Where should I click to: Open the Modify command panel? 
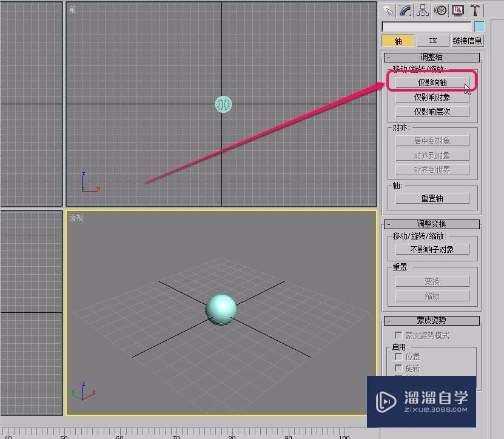tap(405, 10)
